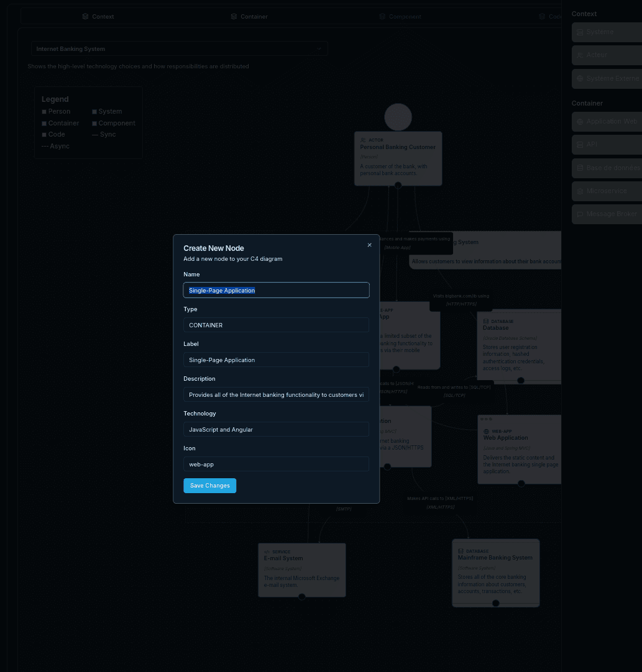This screenshot has height=672, width=642.
Task: Click the Save Changes button
Action: click(x=209, y=485)
